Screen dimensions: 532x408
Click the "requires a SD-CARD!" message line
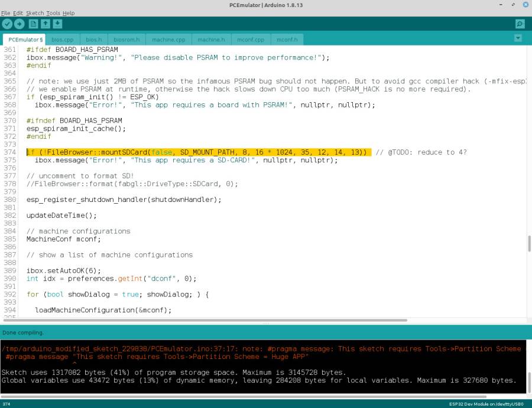[186, 160]
